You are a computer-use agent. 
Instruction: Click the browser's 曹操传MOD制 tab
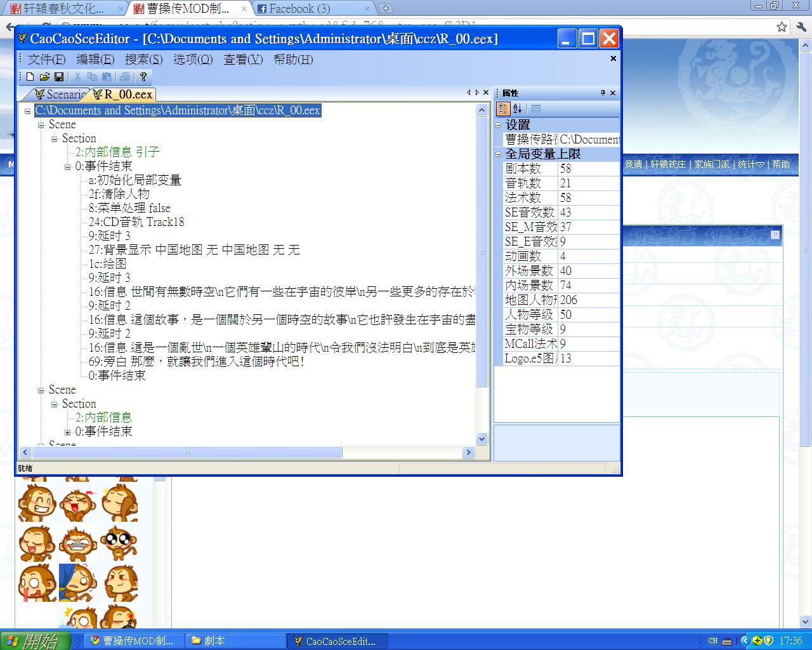click(188, 9)
